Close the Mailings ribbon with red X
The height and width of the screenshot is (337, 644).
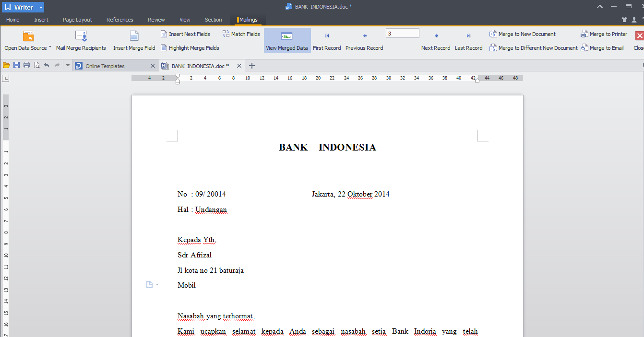coord(639,36)
